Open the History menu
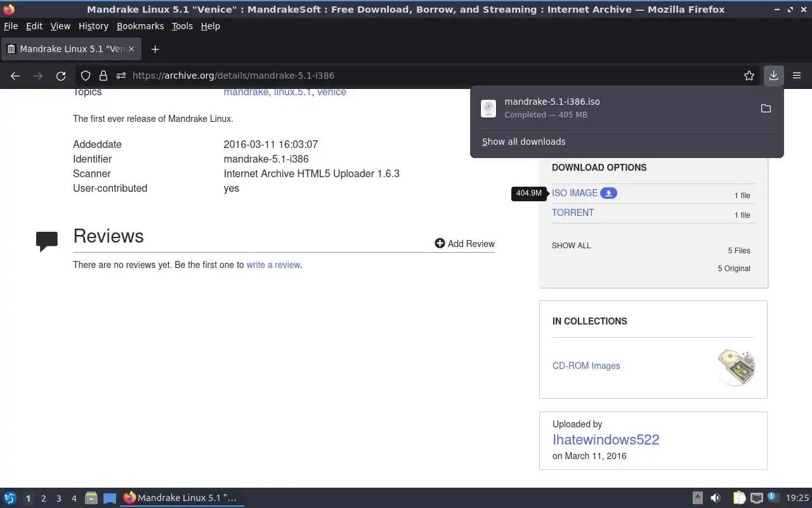 click(93, 26)
